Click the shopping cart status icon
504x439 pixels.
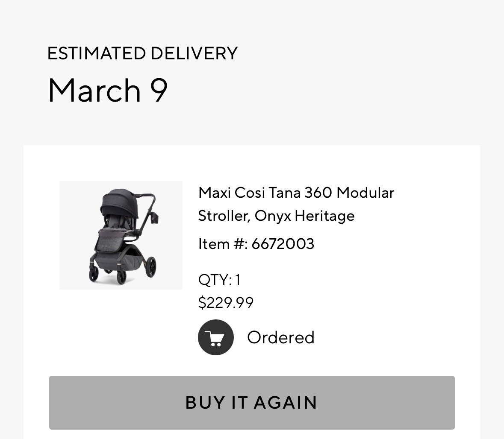click(x=215, y=337)
